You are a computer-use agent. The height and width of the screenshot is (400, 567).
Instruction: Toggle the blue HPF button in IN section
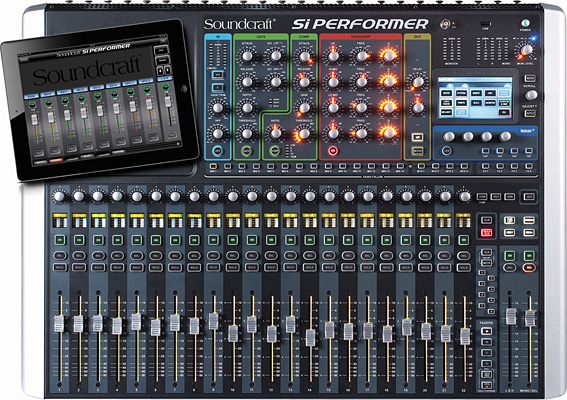tap(218, 150)
